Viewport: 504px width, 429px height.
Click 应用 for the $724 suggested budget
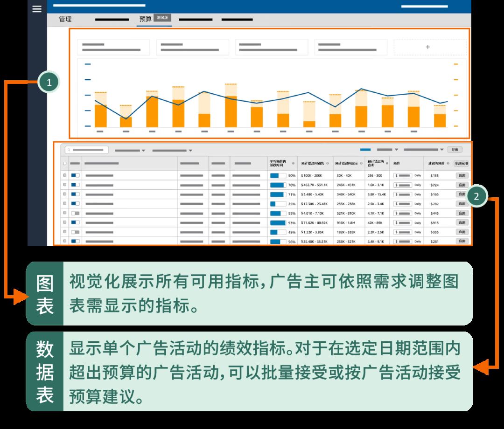click(462, 185)
